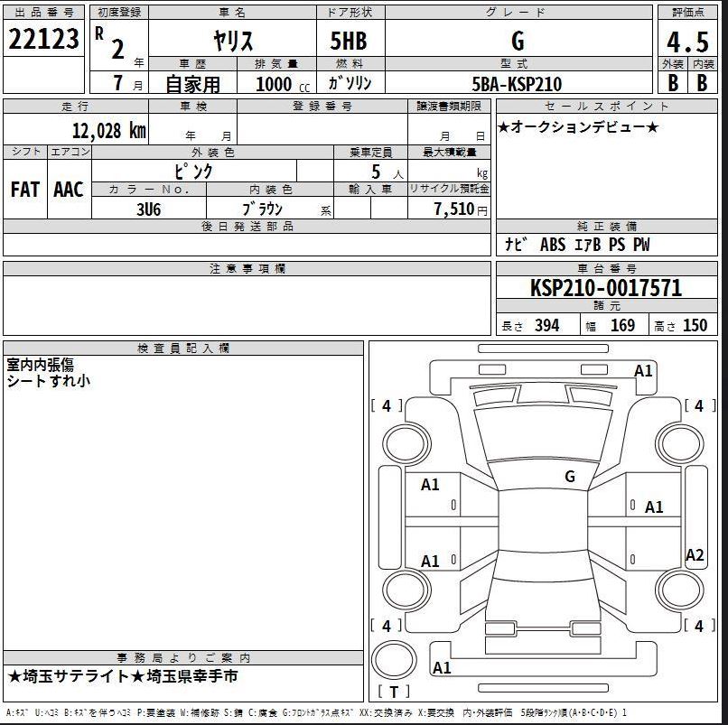The height and width of the screenshot is (725, 728).
Task: Select lot number 22123
Action: [43, 39]
